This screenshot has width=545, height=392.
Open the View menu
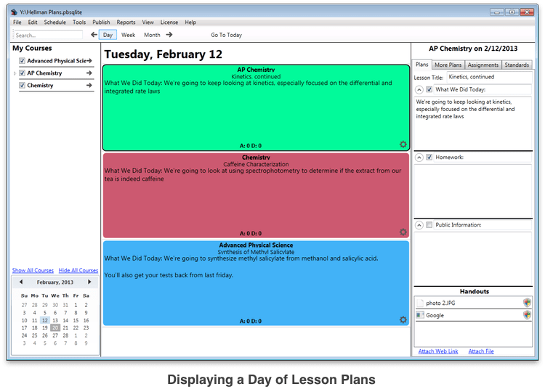pos(148,23)
